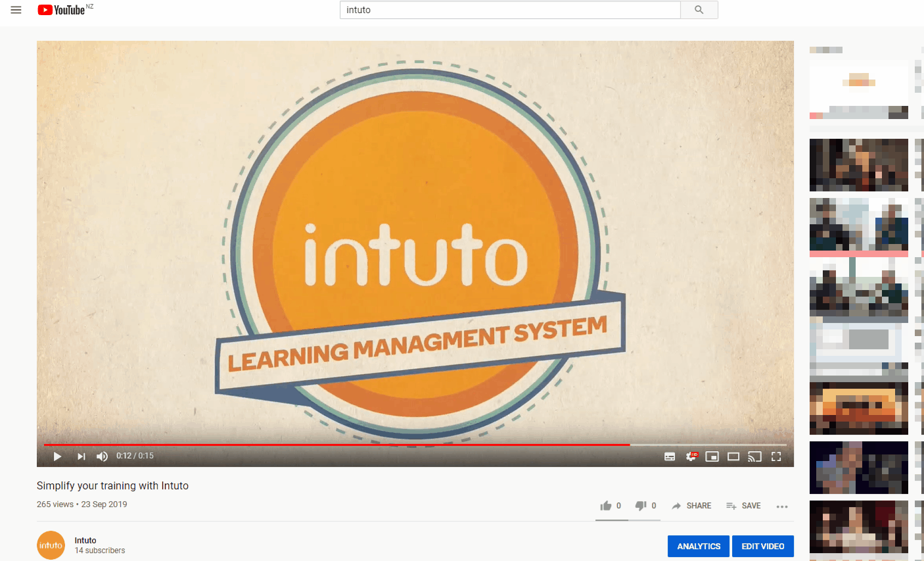
Task: Open the Intuto channel name link
Action: pos(85,541)
